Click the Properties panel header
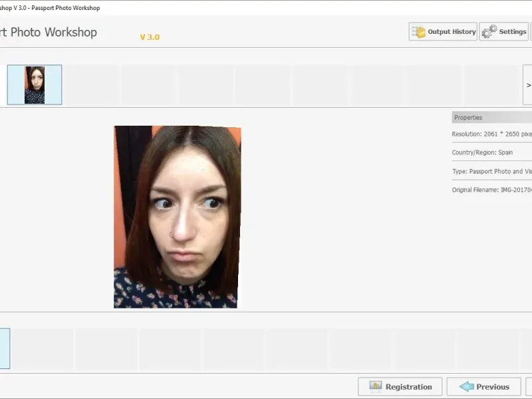 click(x=492, y=118)
